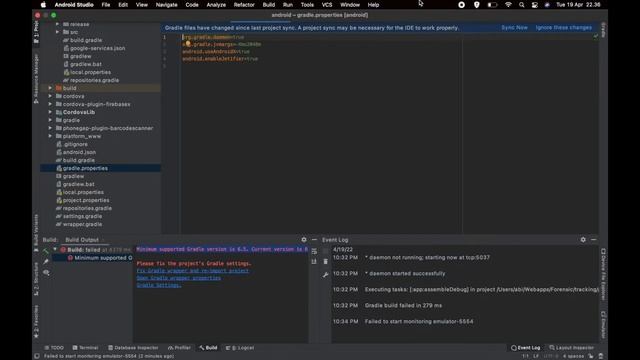The image size is (640, 360).
Task: Open Event Log wrench settings
Action: tap(325, 275)
